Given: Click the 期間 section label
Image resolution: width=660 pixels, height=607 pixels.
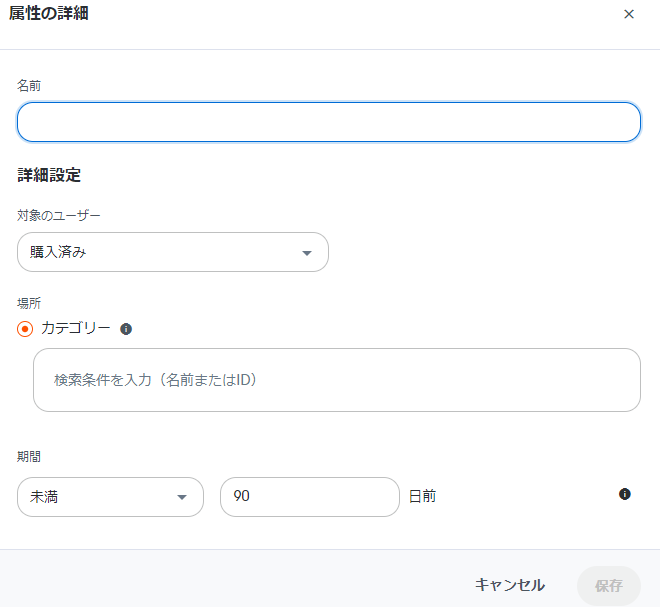Looking at the screenshot, I should (x=29, y=456).
